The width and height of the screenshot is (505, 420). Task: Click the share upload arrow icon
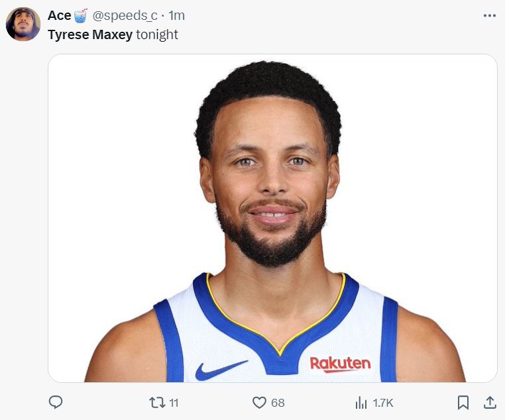click(490, 402)
